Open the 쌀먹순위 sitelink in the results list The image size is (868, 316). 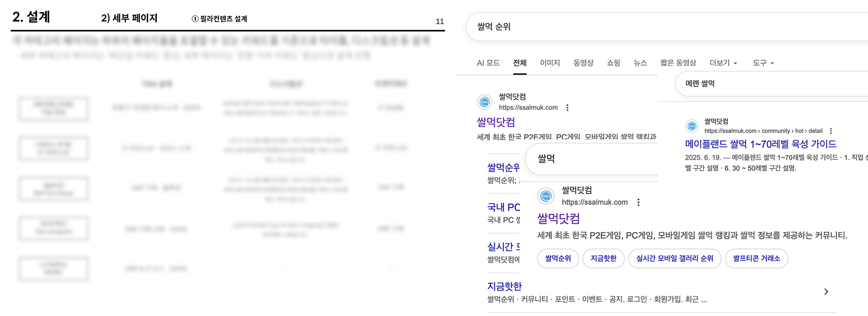(503, 168)
